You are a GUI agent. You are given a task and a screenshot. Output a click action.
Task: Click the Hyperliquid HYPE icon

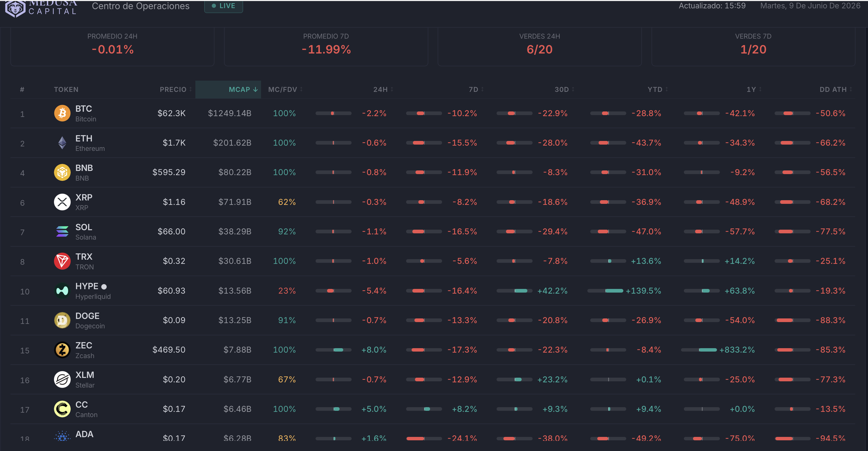click(62, 290)
